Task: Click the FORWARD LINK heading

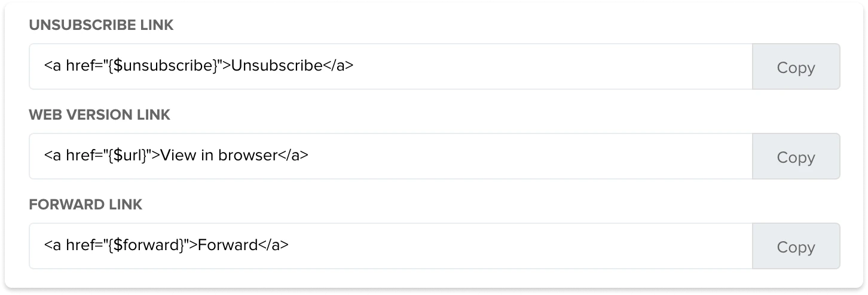Action: coord(85,205)
